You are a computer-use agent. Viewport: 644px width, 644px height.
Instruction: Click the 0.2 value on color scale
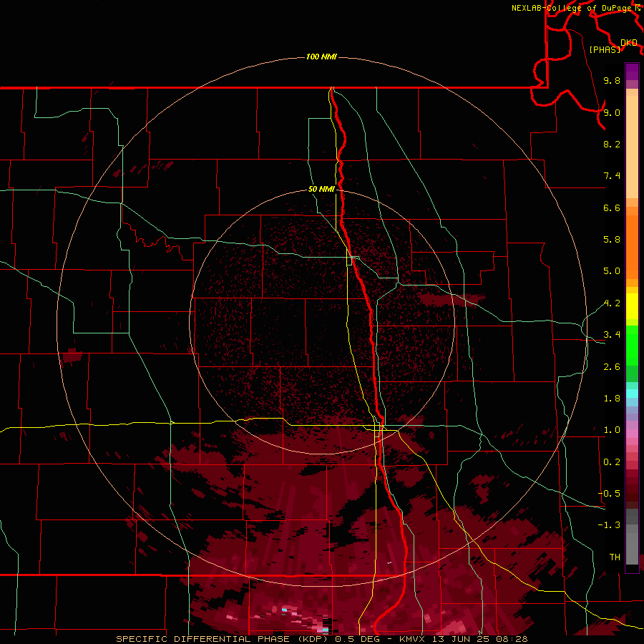point(612,462)
